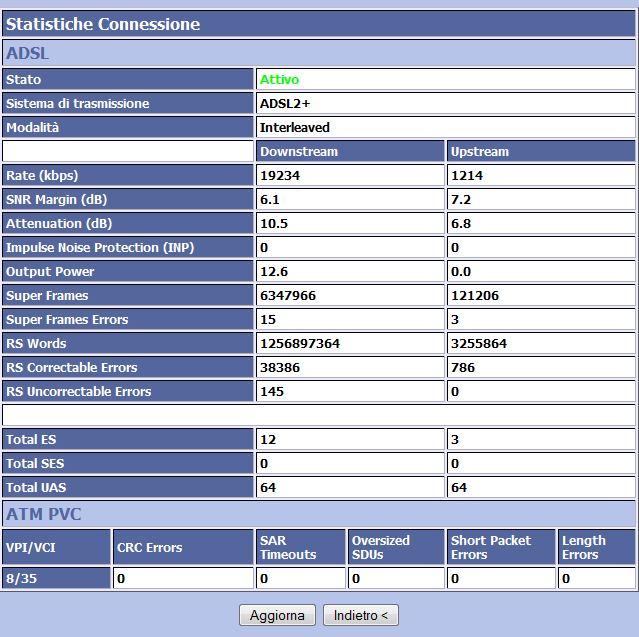Click the Output Power row label
Viewport: 639px width, 637px height.
[50, 271]
